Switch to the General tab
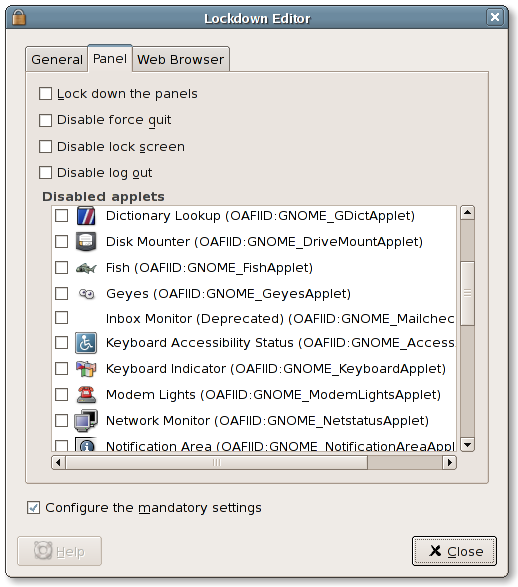The width and height of the screenshot is (518, 587). 57,60
